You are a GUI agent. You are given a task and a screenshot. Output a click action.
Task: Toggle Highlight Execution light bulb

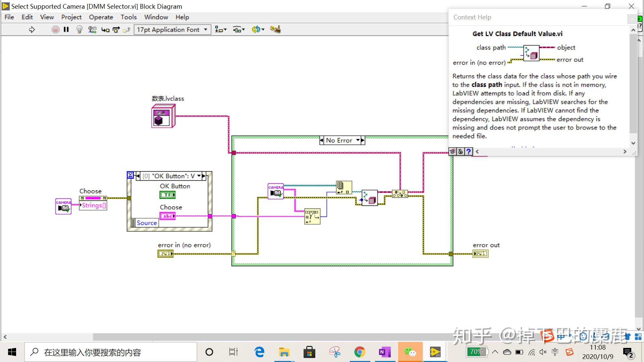pos(79,29)
